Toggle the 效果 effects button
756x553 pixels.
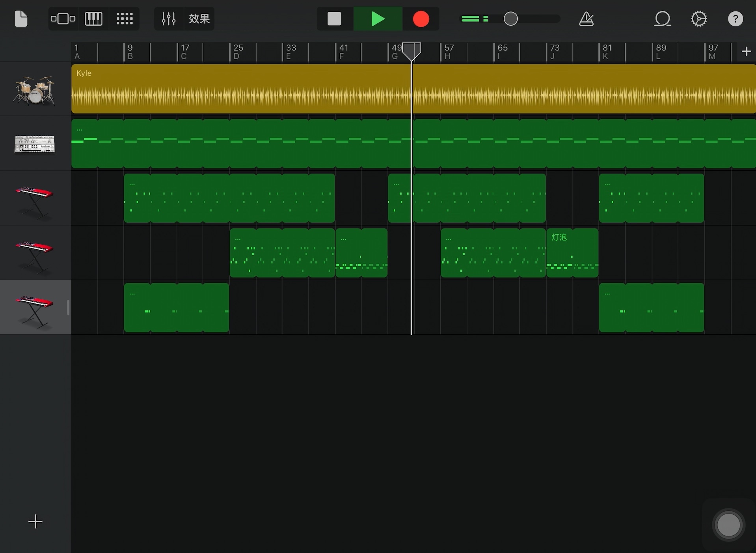click(199, 19)
